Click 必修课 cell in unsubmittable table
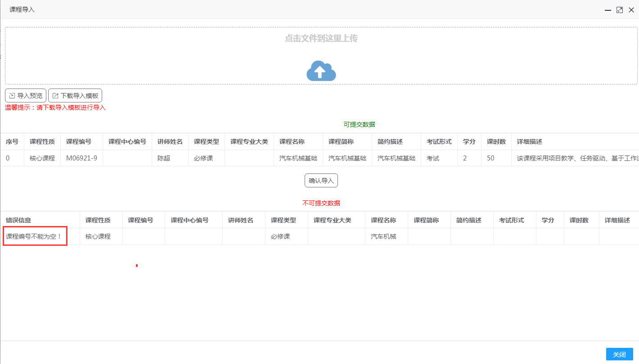This screenshot has height=364, width=639. 280,236
